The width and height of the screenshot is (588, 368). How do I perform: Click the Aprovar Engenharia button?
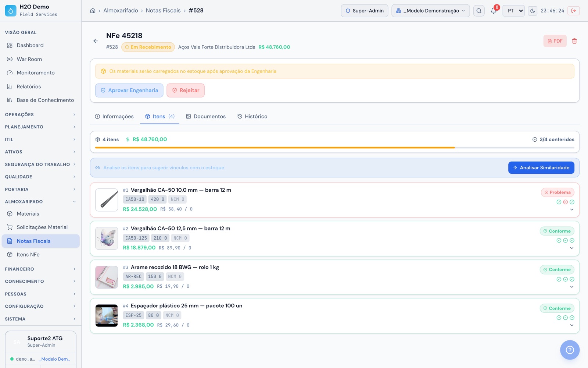tap(129, 91)
